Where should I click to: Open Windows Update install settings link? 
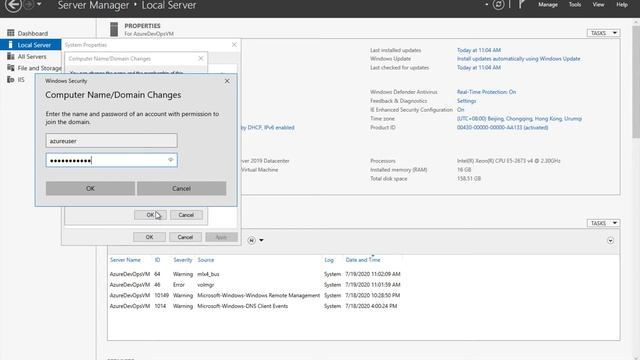pos(518,59)
